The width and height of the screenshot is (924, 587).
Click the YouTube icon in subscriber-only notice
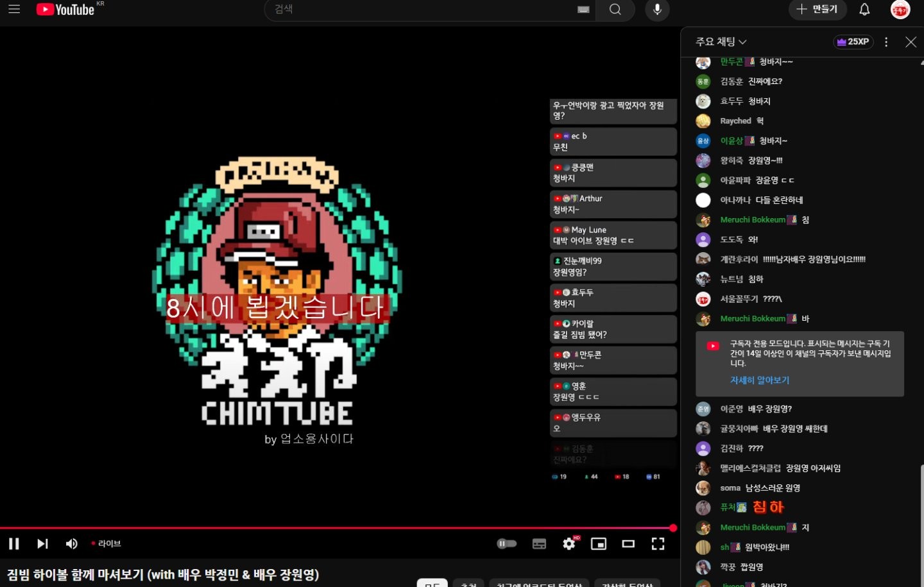click(713, 346)
